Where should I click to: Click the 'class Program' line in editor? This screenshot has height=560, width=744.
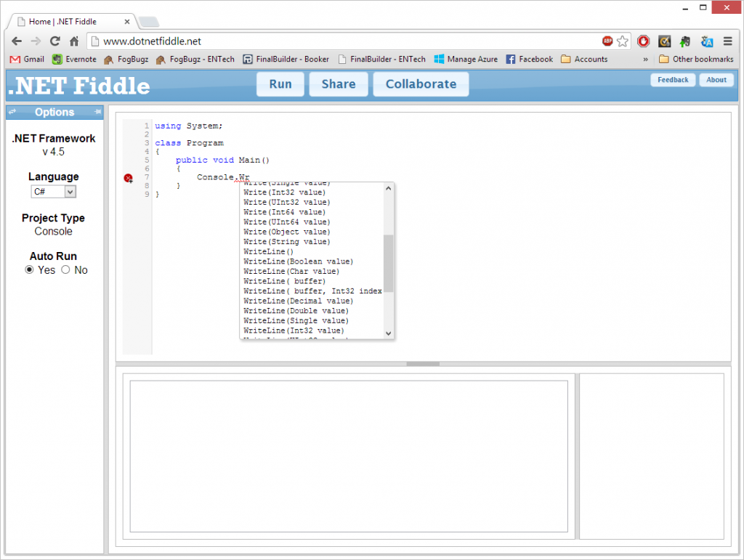point(189,143)
